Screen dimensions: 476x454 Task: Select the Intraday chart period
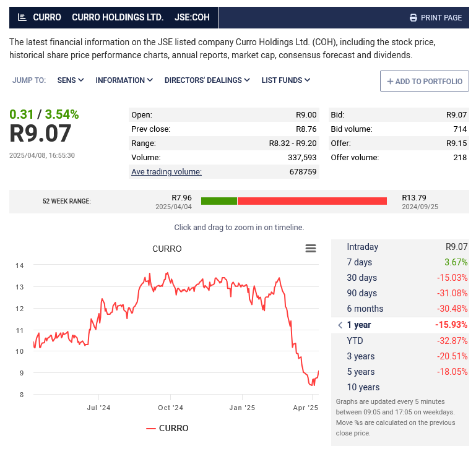400,247
